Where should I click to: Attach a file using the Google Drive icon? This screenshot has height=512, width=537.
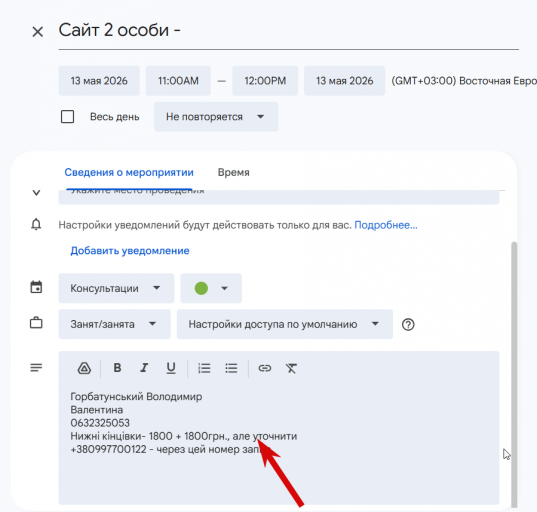click(x=84, y=368)
